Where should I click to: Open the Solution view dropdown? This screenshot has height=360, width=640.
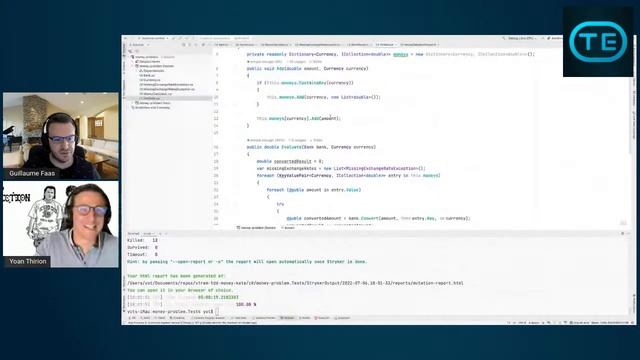tap(139, 44)
